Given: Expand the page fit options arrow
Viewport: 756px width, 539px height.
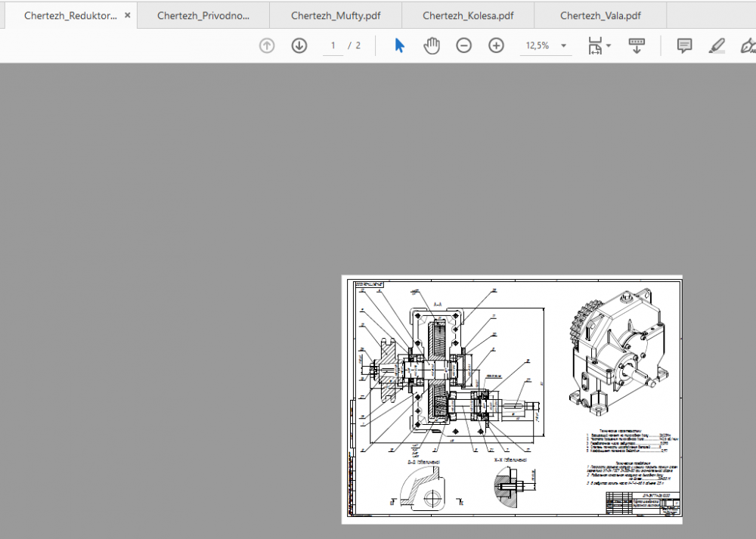Looking at the screenshot, I should pyautogui.click(x=609, y=46).
